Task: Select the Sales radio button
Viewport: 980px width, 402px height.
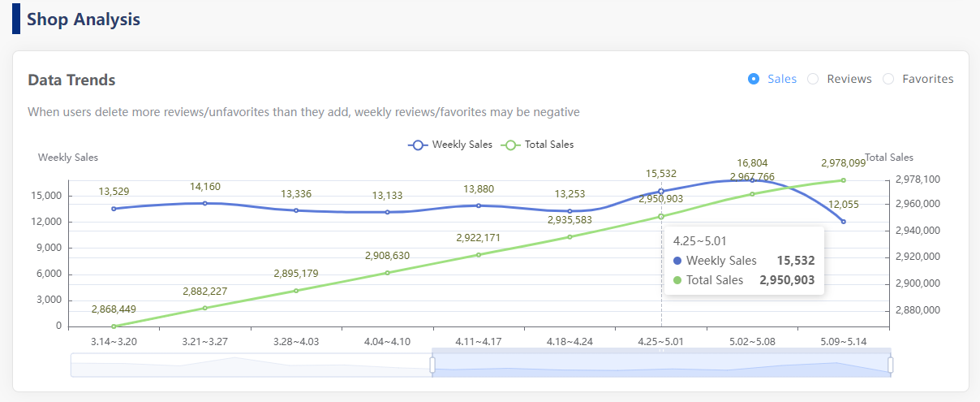Action: point(754,79)
